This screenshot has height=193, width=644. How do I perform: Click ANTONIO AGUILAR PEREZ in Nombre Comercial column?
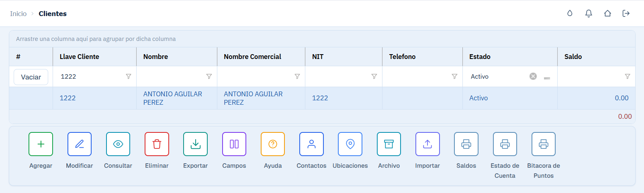pyautogui.click(x=253, y=98)
